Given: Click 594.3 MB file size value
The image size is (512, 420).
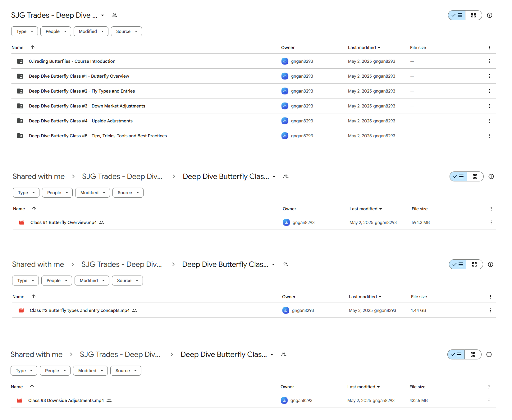Looking at the screenshot, I should (x=421, y=222).
